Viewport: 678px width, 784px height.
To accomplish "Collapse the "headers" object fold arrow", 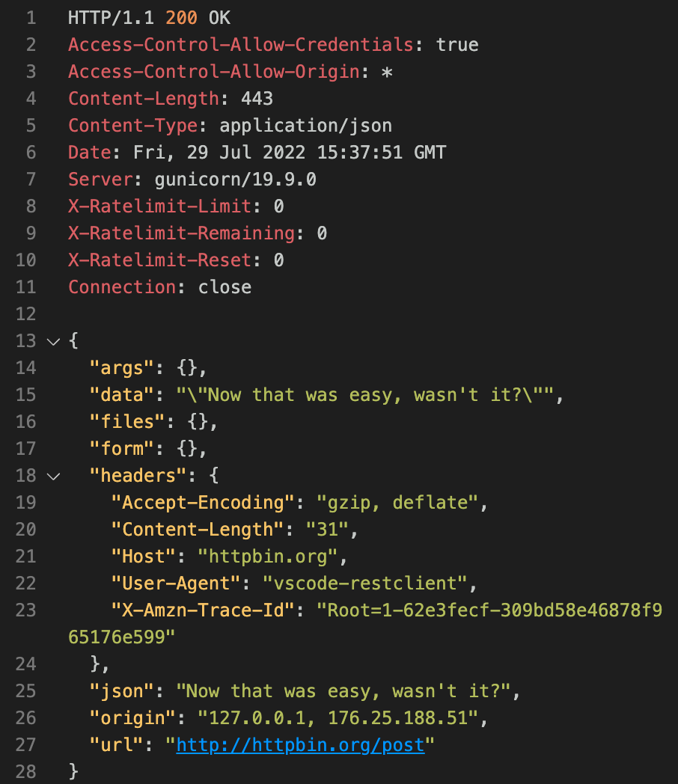I will point(52,476).
